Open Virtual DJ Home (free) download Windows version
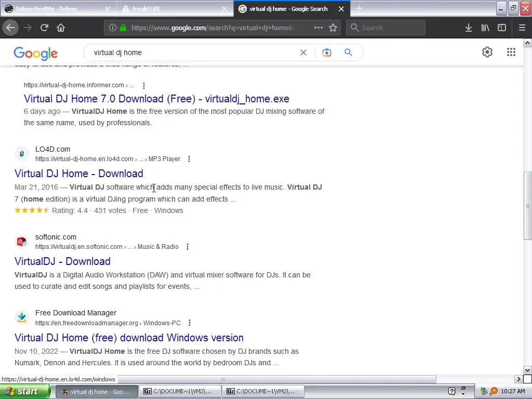532x399 pixels. 129,338
